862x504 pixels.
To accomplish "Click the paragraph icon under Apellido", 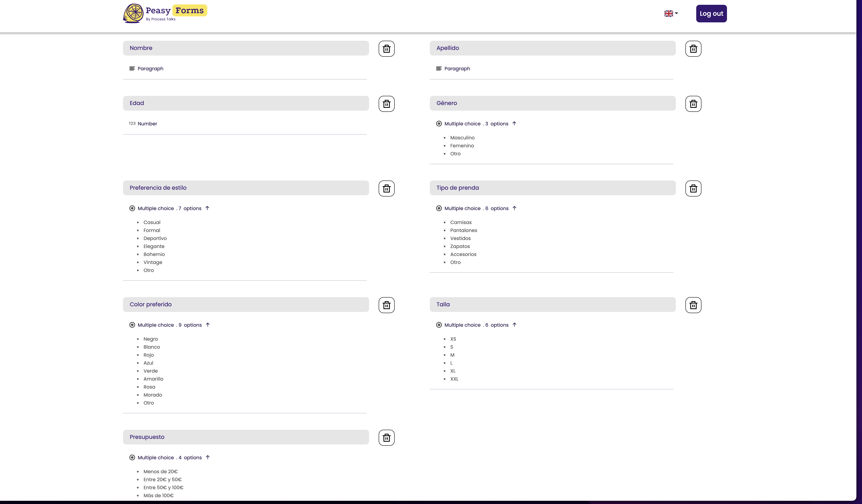I will tap(439, 68).
